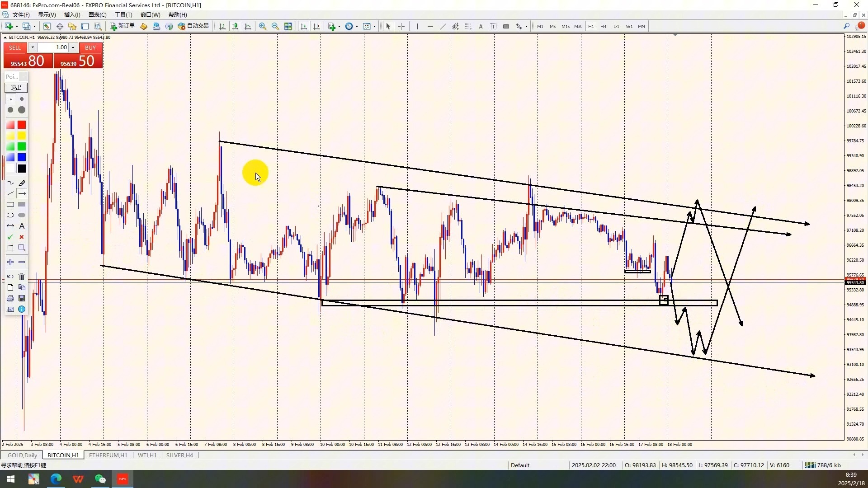Viewport: 868px width, 488px height.
Task: Choose the solid blue color swatch
Action: tap(22, 157)
